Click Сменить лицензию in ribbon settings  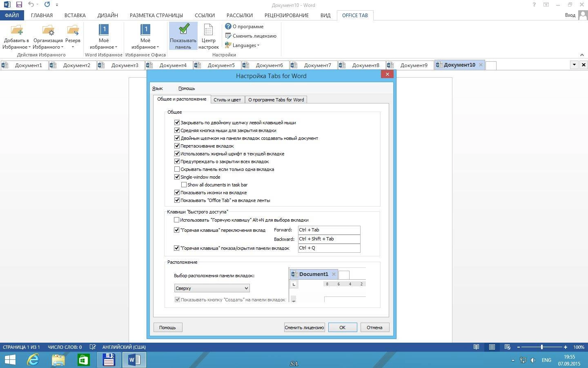tap(251, 36)
